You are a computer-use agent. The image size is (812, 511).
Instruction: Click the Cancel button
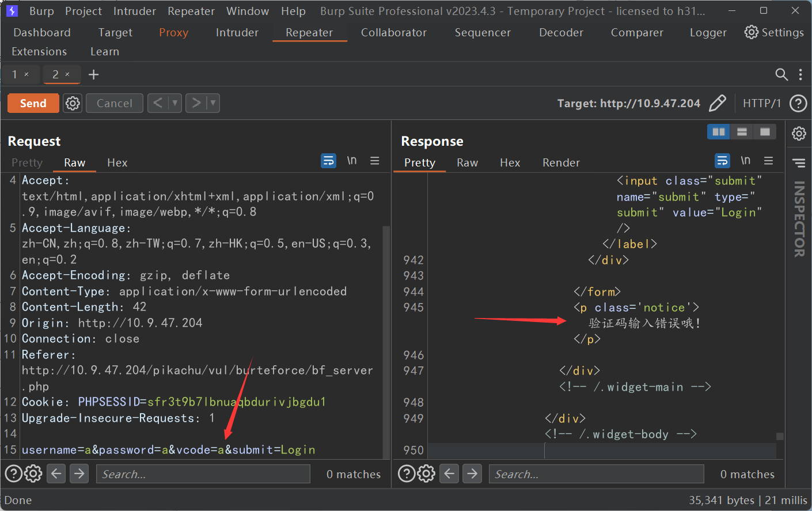[115, 103]
